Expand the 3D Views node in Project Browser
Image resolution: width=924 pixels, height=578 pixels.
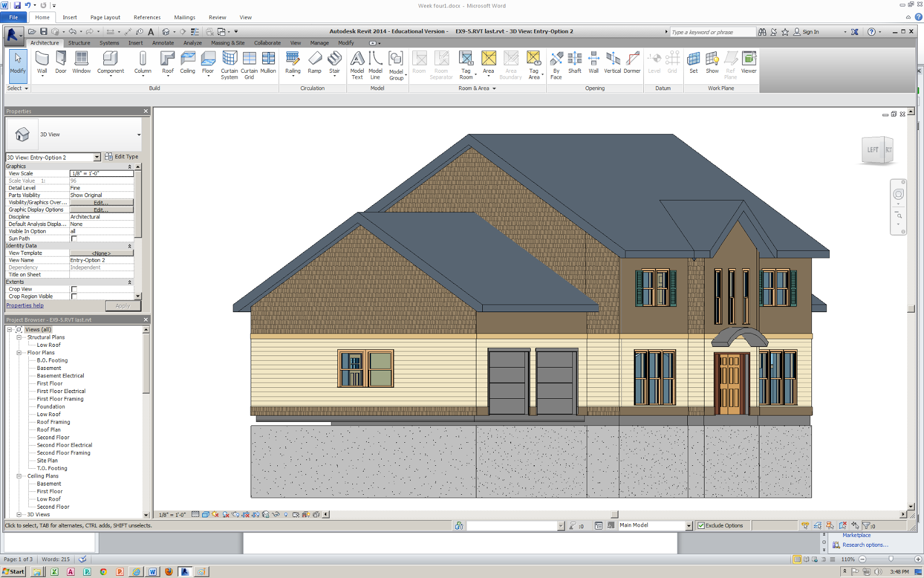[19, 514]
